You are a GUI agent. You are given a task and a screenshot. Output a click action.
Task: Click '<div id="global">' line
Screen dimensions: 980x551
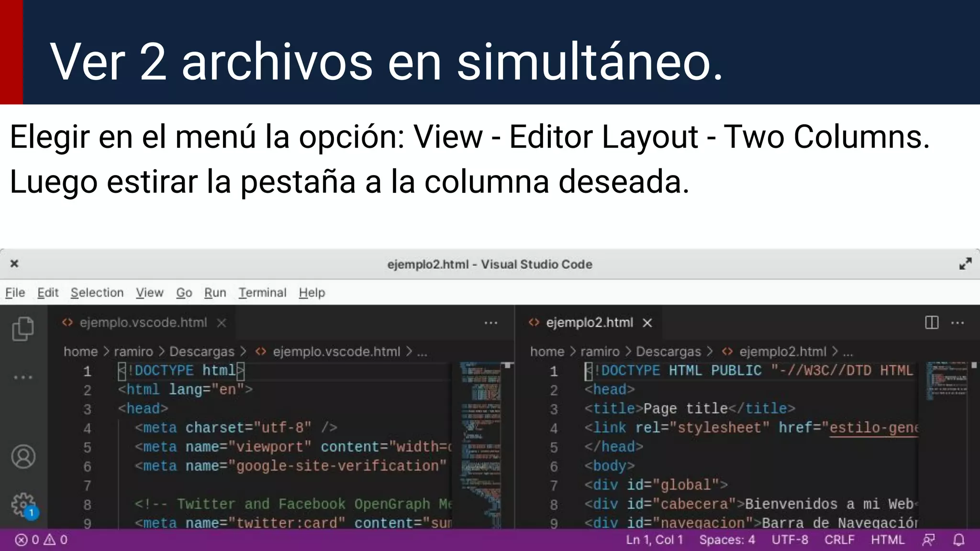point(656,485)
